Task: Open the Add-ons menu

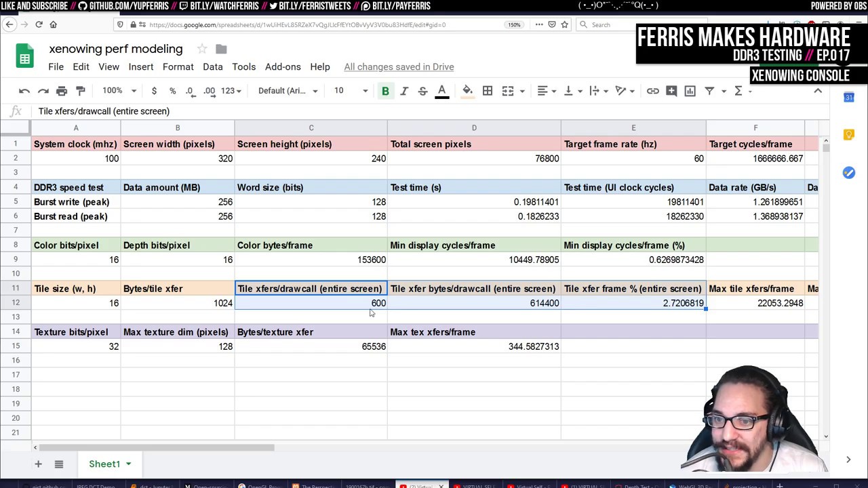Action: click(x=283, y=66)
